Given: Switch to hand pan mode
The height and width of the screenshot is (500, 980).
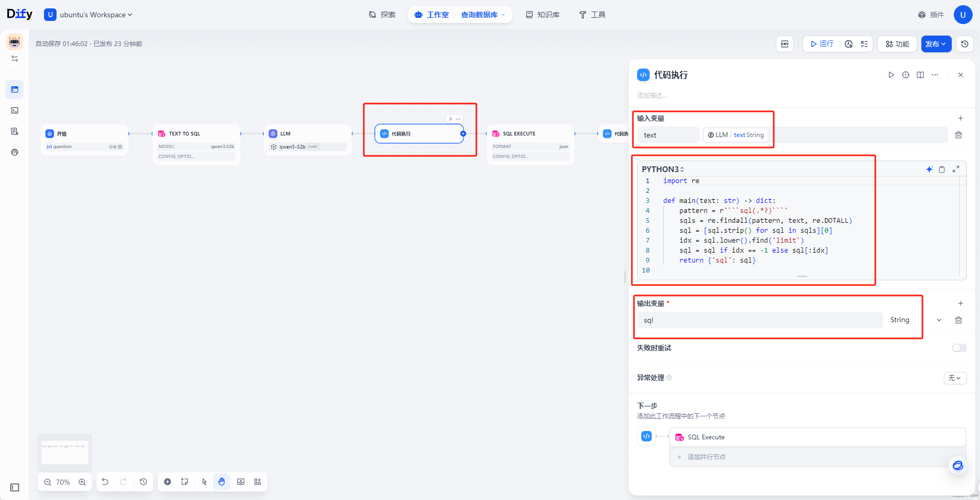Looking at the screenshot, I should click(x=221, y=482).
